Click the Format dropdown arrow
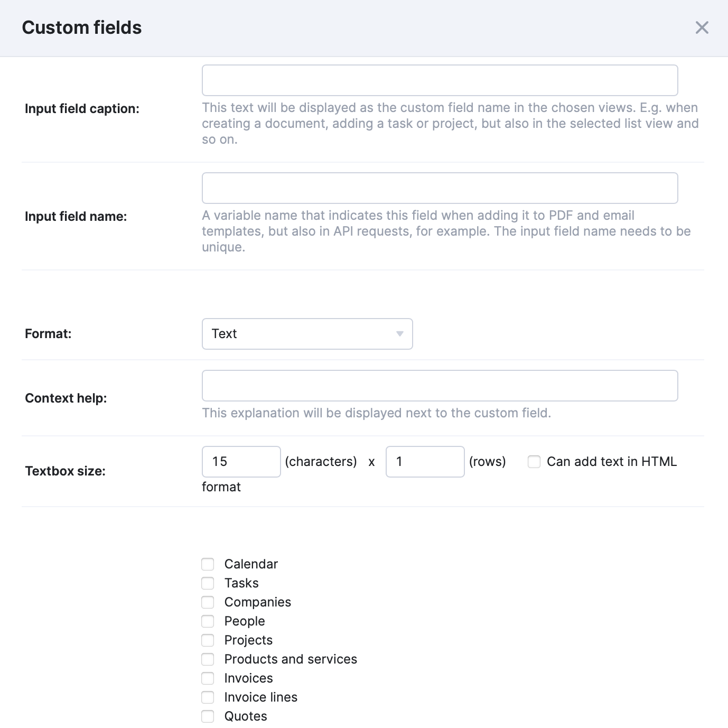Image resolution: width=728 pixels, height=728 pixels. coord(399,334)
